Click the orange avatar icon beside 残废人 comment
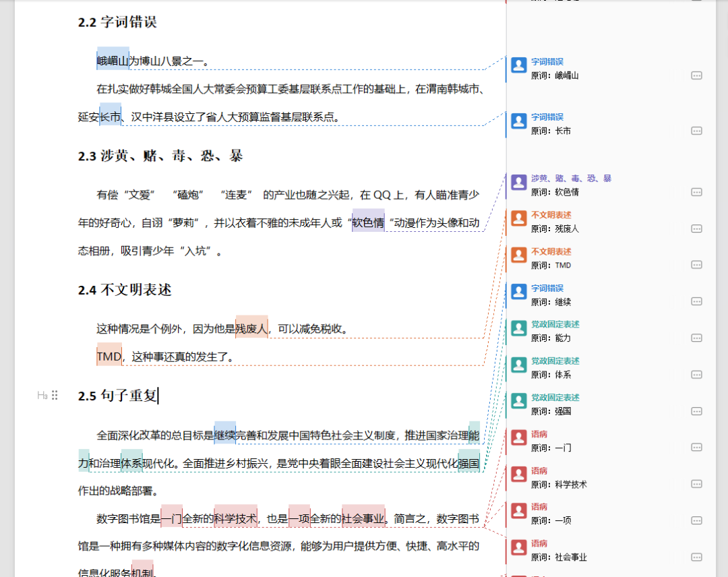 pyautogui.click(x=518, y=218)
